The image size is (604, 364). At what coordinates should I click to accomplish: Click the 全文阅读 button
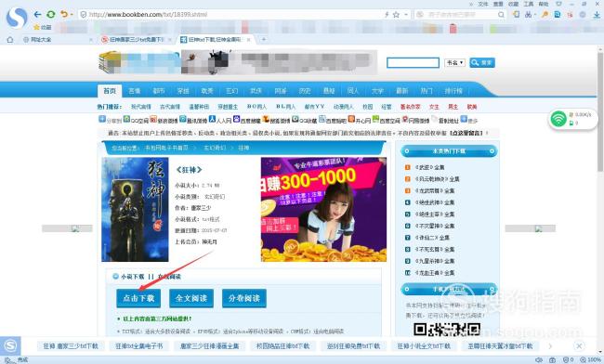(x=191, y=298)
